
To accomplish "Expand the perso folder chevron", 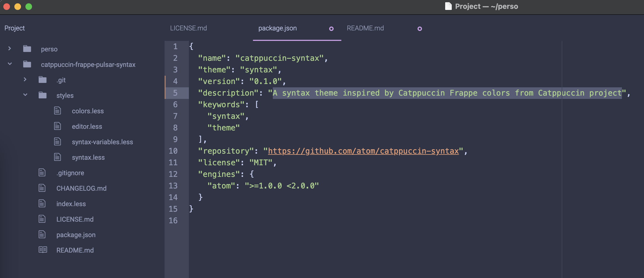I will pyautogui.click(x=10, y=49).
